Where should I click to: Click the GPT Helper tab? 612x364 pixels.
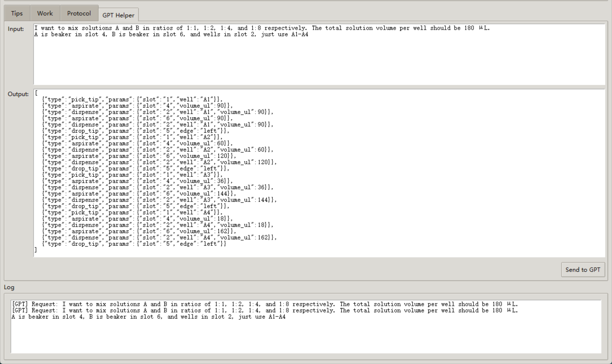(118, 15)
